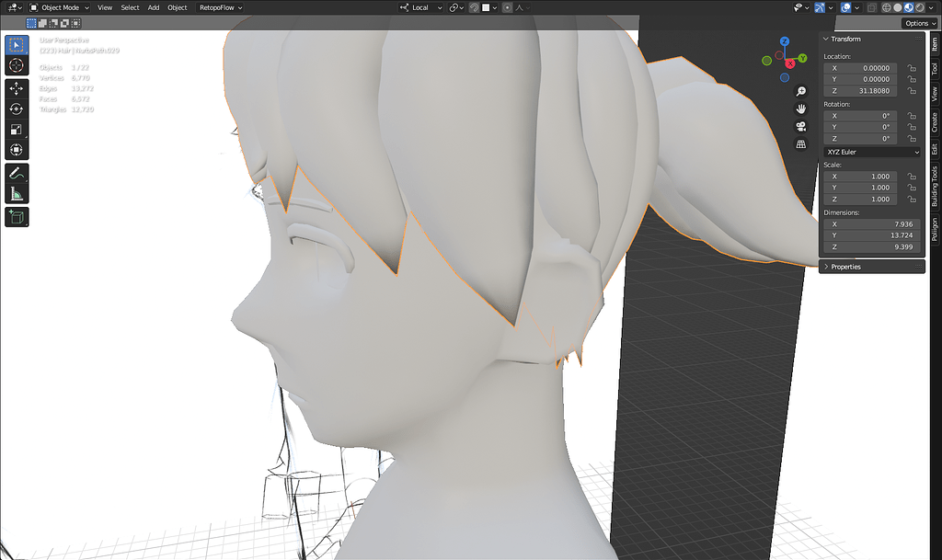Set selection mode to Invert (fourth icon)
942x560 pixels.
coord(64,23)
